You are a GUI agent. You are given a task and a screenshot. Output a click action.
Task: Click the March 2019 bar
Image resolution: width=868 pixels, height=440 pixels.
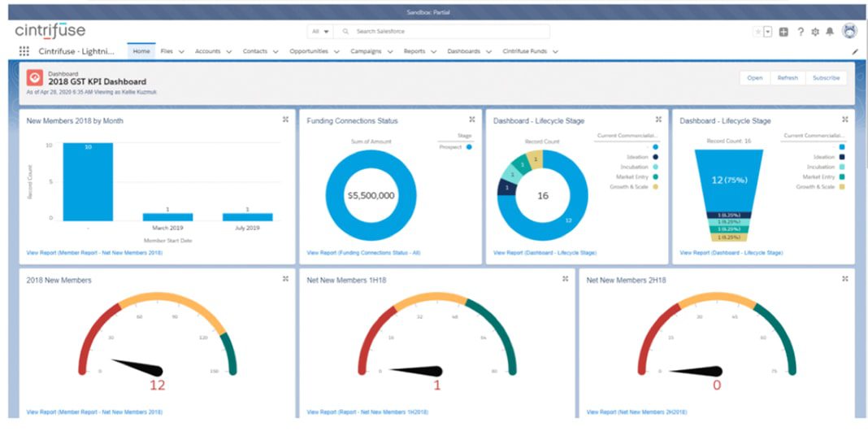167,217
